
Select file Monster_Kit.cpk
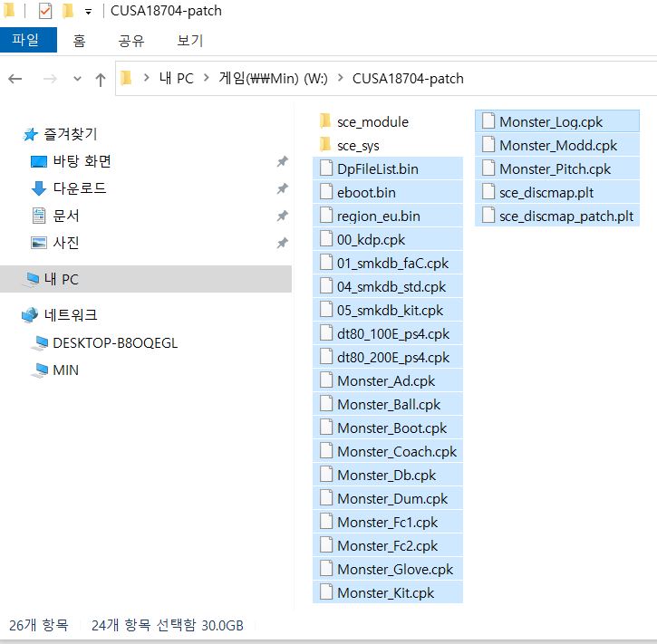point(388,592)
